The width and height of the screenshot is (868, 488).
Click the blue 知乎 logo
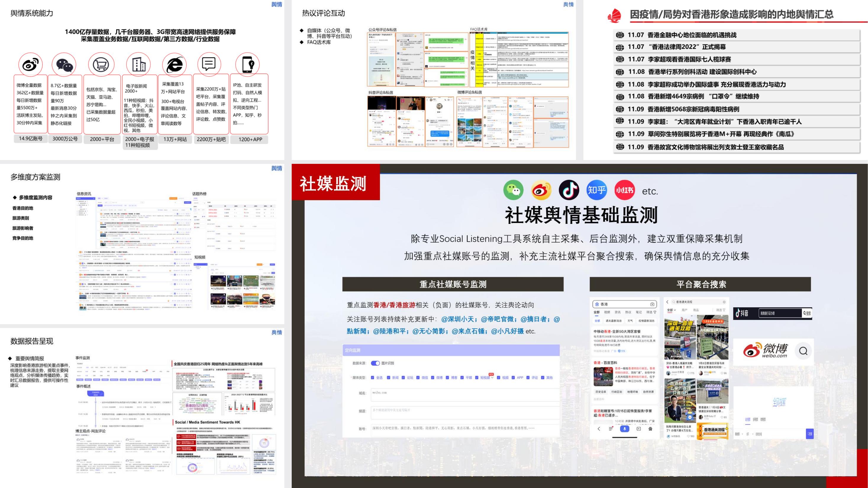[596, 190]
